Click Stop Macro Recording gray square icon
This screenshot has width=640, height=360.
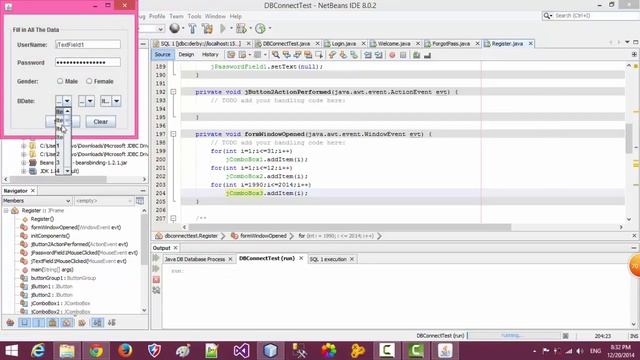point(403,55)
